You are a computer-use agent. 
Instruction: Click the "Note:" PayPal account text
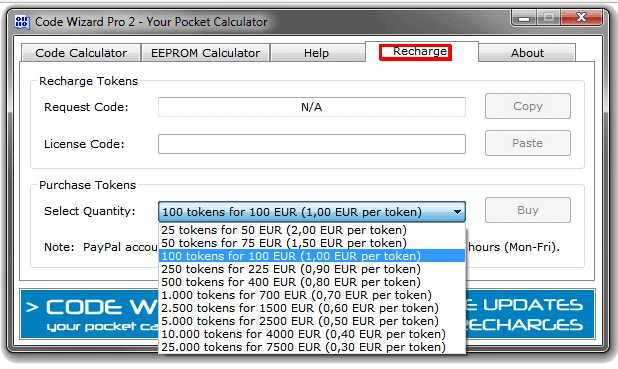(x=101, y=247)
